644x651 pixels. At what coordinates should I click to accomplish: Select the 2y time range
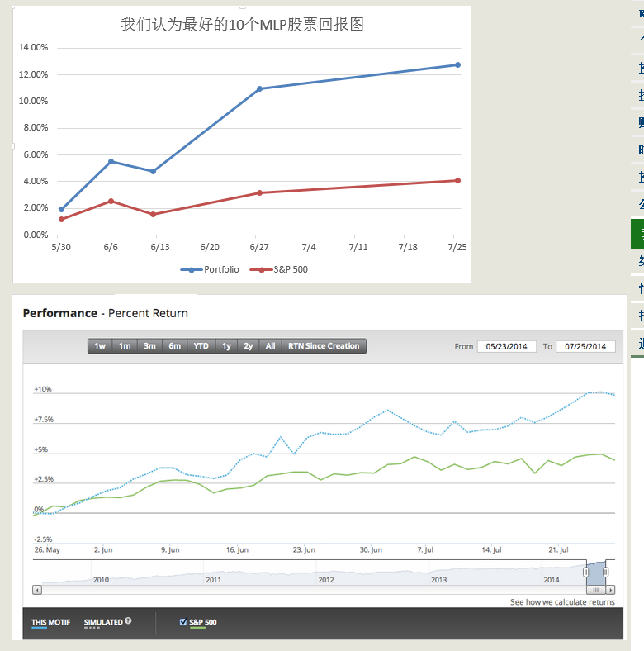[248, 346]
